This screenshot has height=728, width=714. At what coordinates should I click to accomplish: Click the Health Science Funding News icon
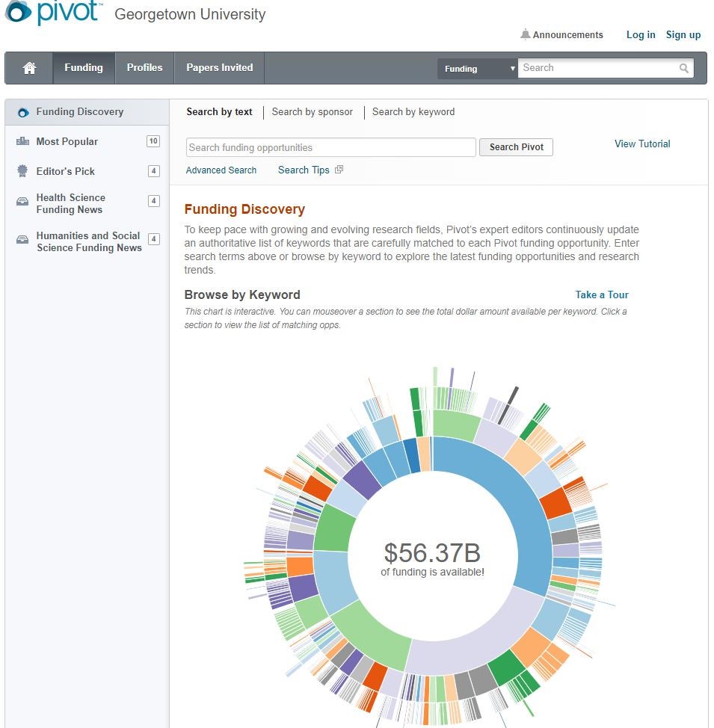[x=22, y=202]
